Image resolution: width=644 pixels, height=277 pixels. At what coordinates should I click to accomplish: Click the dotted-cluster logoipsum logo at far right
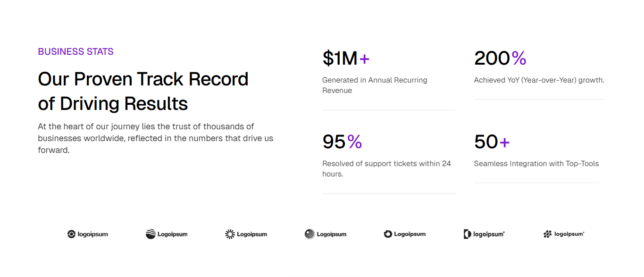(564, 234)
